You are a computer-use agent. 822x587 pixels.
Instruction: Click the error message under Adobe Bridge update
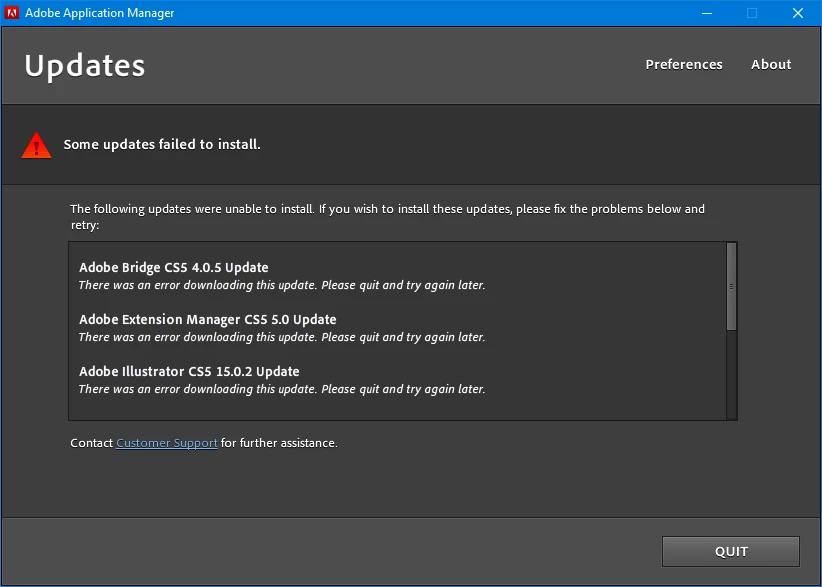282,285
